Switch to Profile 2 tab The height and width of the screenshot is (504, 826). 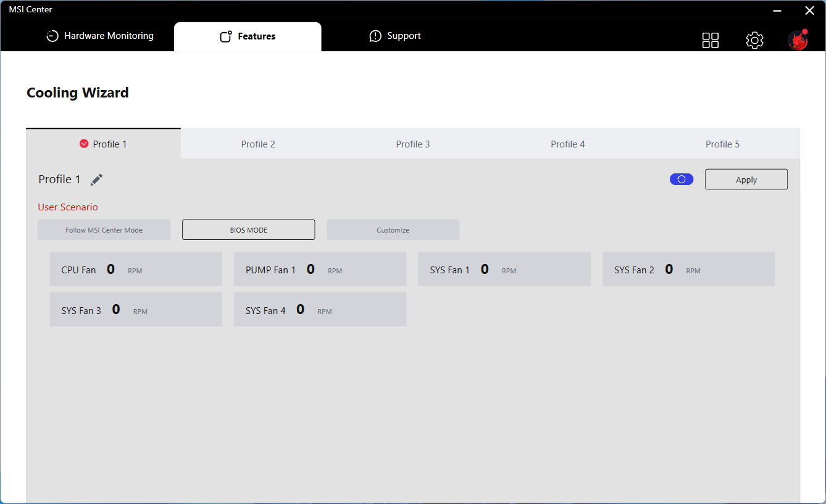[258, 144]
